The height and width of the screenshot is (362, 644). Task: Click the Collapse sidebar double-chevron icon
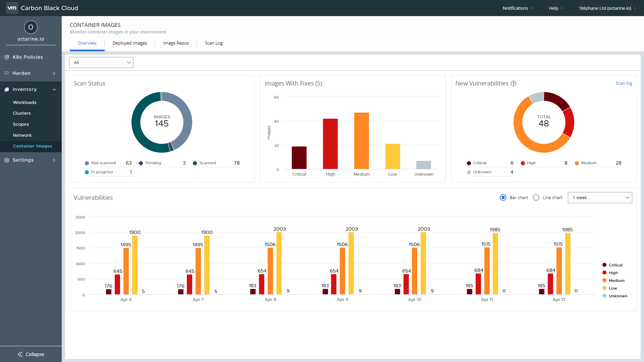(20, 354)
